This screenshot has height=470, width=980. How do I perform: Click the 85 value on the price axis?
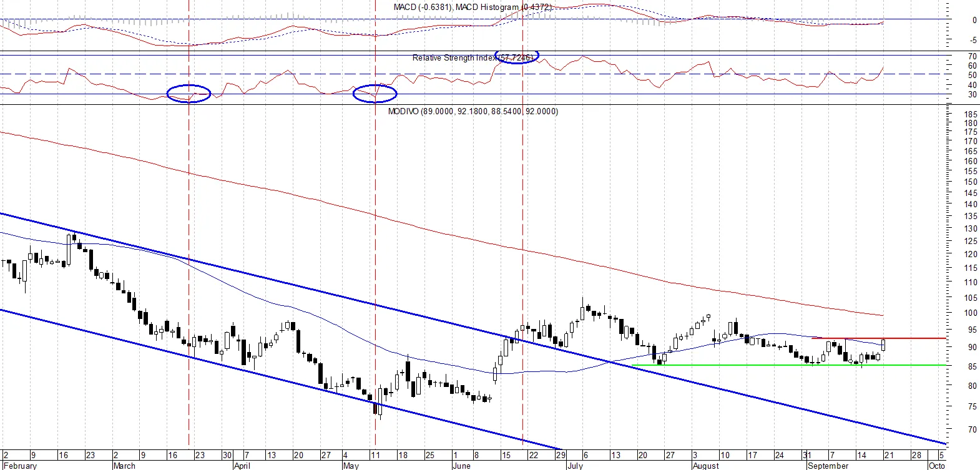tap(973, 366)
